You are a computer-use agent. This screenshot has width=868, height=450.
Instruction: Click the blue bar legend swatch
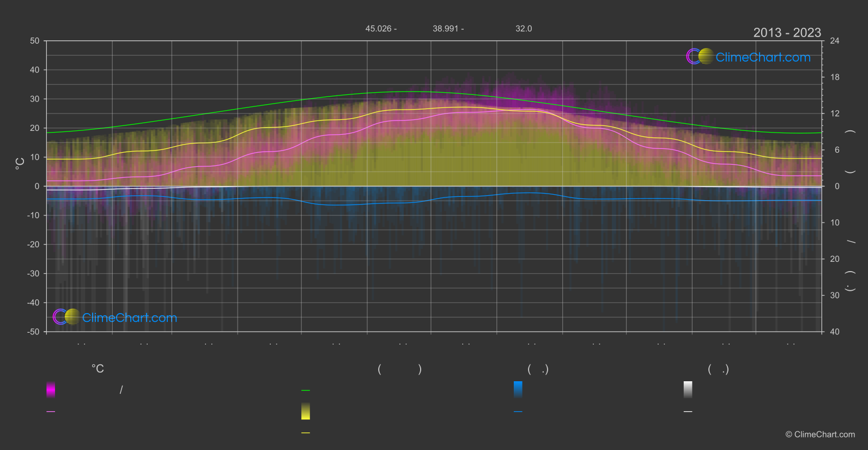[518, 389]
